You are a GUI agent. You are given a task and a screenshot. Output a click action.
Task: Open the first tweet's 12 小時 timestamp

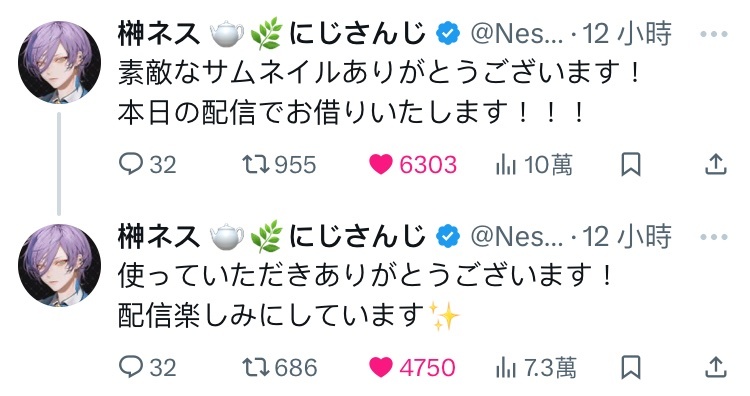coord(627,33)
